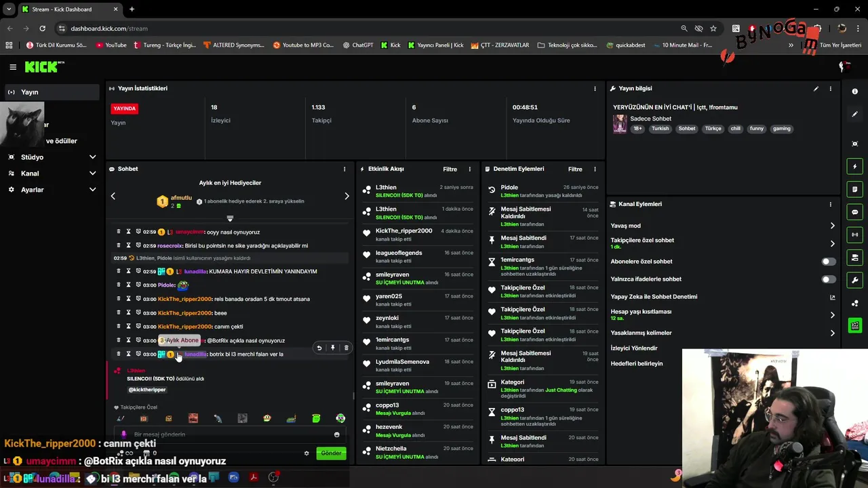Open Yavaş mod settings chevron
The height and width of the screenshot is (488, 868).
(833, 226)
